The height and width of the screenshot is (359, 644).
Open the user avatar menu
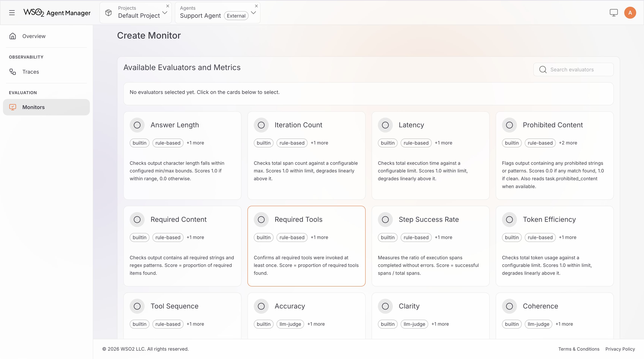click(630, 13)
